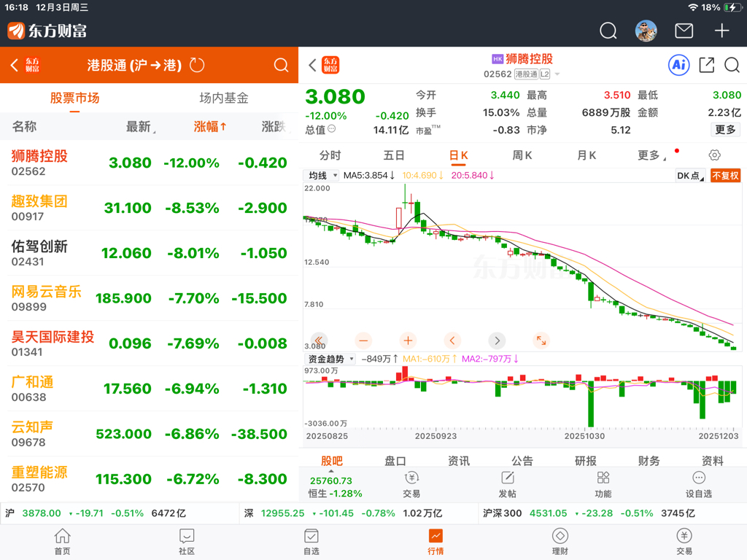This screenshot has width=747, height=560.
Task: Switch to 场内基金 tab
Action: pyautogui.click(x=224, y=98)
